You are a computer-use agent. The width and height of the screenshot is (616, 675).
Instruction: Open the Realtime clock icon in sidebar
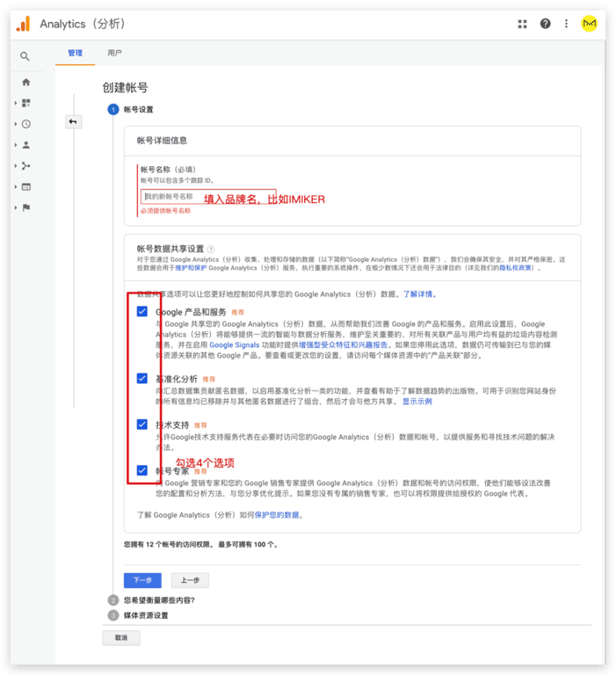coord(26,124)
